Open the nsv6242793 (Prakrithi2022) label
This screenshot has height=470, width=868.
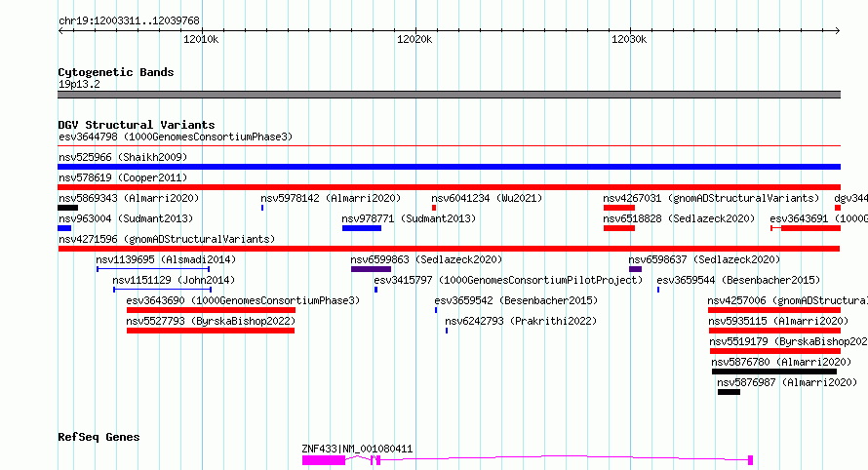[521, 321]
